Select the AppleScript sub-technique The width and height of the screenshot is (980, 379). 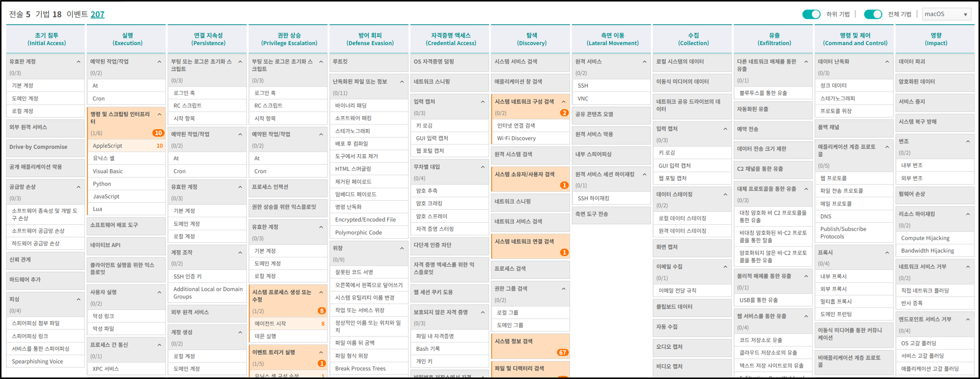tap(108, 146)
